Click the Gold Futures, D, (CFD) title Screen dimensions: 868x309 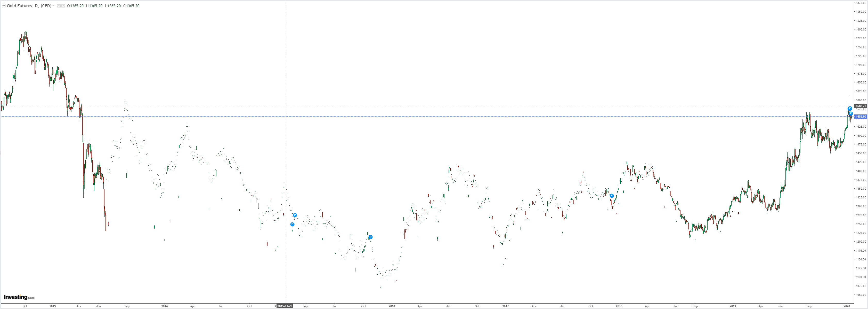29,6
